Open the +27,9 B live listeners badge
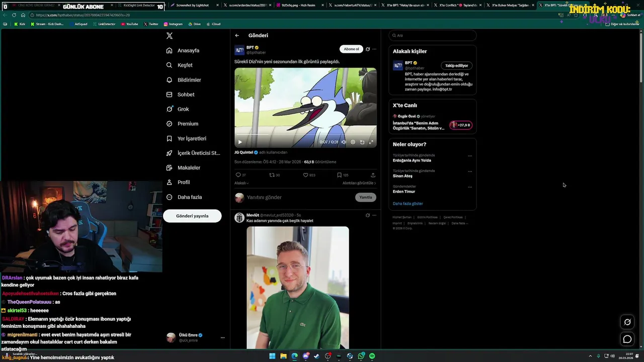The image size is (644, 362). tap(461, 125)
